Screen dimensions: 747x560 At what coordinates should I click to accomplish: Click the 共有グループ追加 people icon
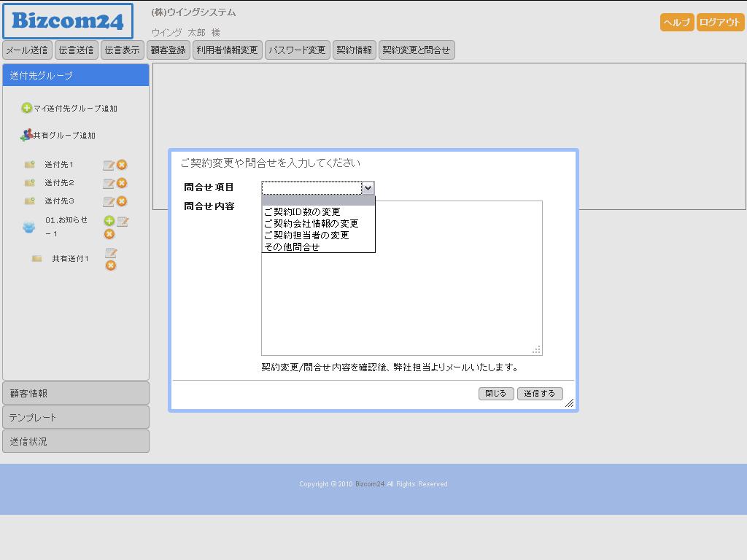26,135
